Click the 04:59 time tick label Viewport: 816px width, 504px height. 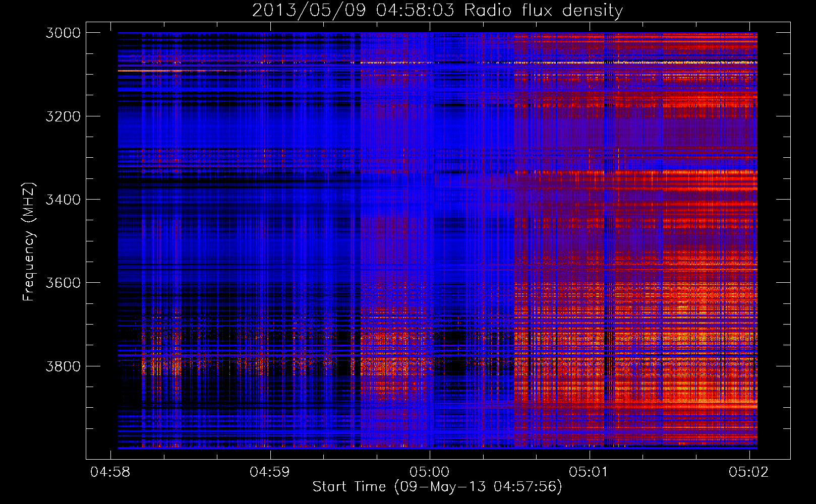(x=270, y=472)
